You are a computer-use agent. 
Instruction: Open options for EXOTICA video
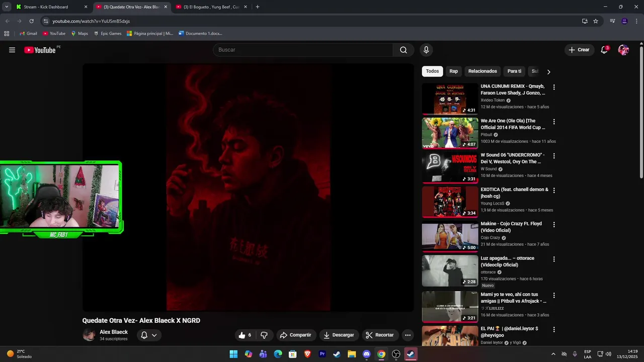[554, 191]
